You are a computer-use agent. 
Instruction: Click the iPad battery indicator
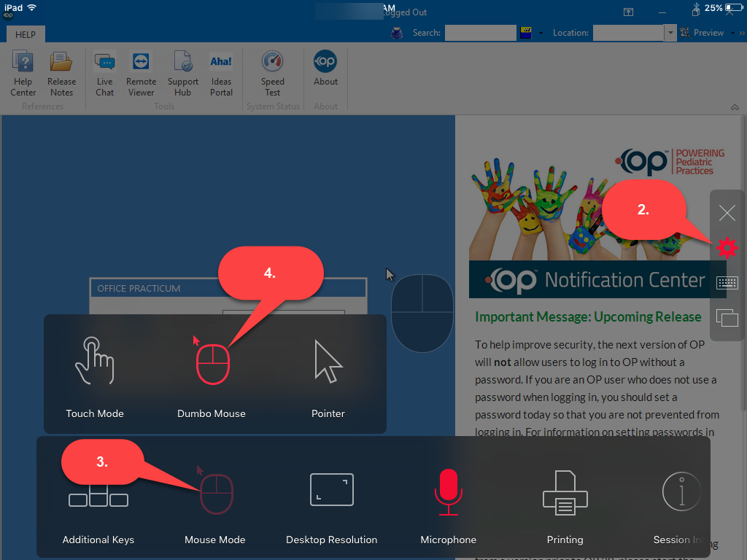click(x=734, y=7)
